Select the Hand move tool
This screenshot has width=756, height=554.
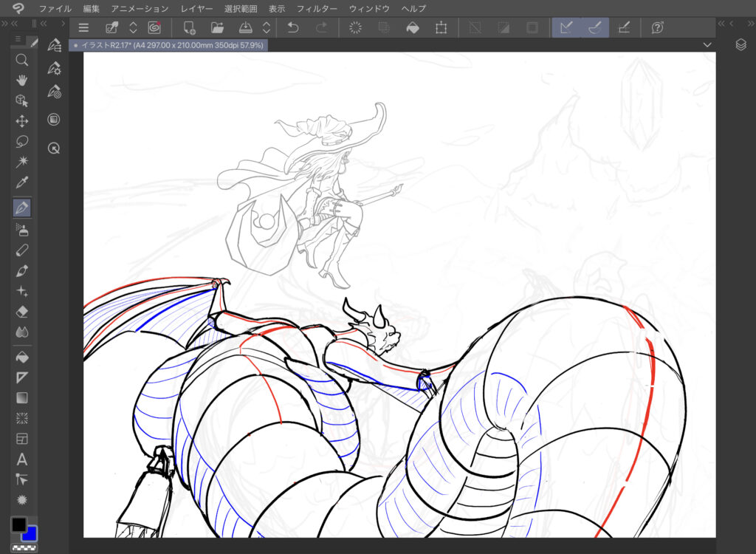coord(22,81)
